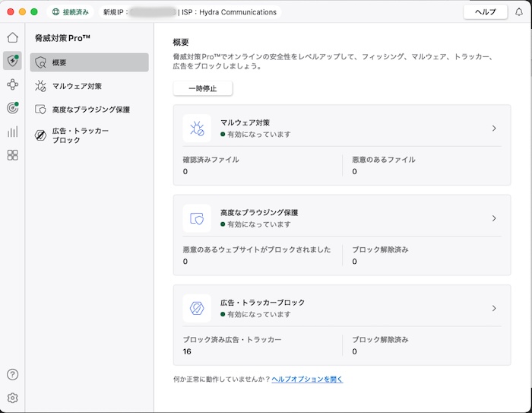Click the 高度なブラウジング保護 card title
This screenshot has width=532, height=413.
click(259, 213)
